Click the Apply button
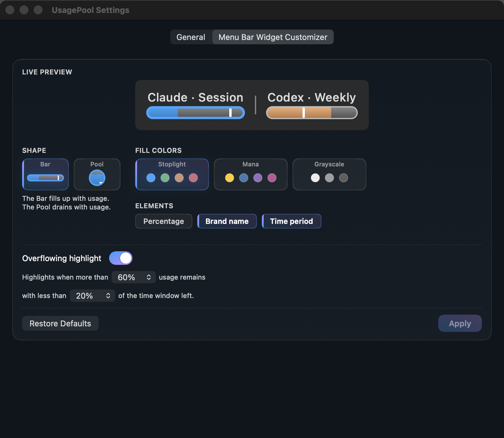This screenshot has height=438, width=504. (x=460, y=323)
